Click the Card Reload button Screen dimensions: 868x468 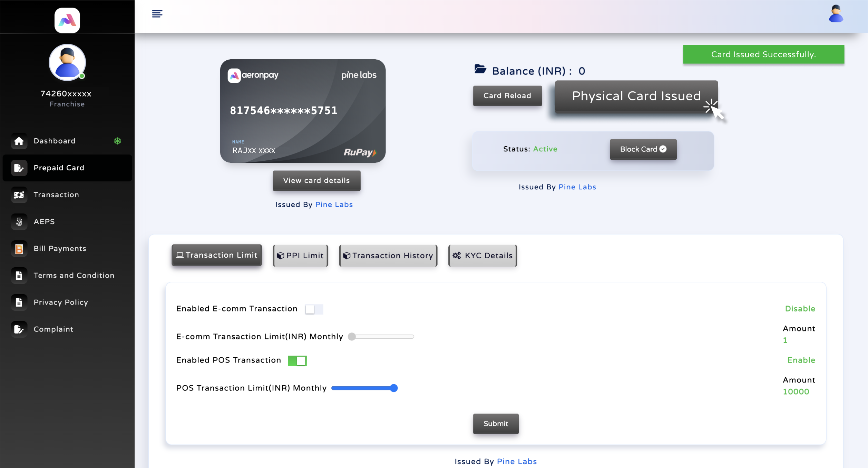tap(506, 95)
